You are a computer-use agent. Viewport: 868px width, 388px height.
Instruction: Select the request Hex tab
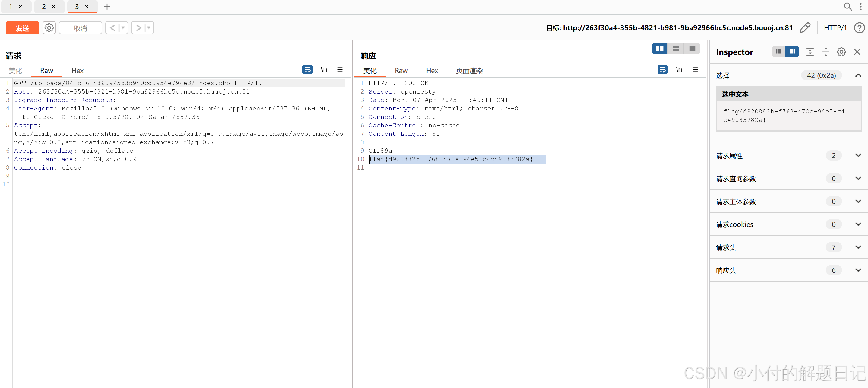click(77, 71)
